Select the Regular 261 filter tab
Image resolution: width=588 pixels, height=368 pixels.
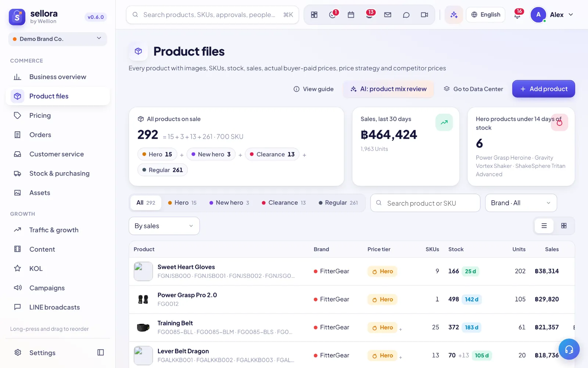pyautogui.click(x=338, y=203)
